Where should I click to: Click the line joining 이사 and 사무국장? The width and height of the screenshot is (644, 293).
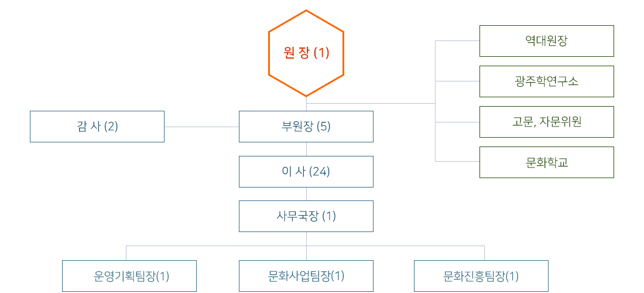306,194
